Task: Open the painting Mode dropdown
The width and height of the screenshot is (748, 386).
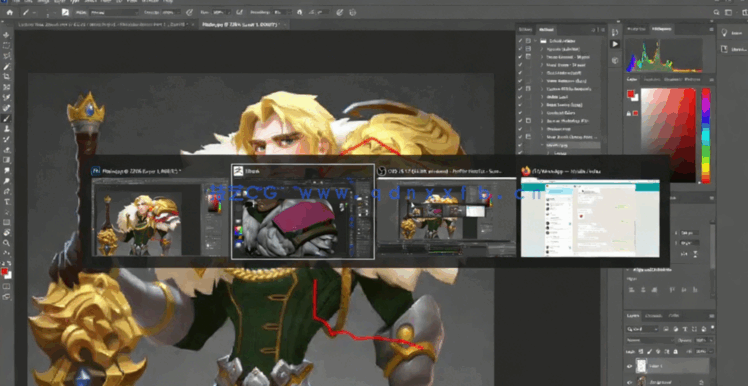Action: click(114, 12)
